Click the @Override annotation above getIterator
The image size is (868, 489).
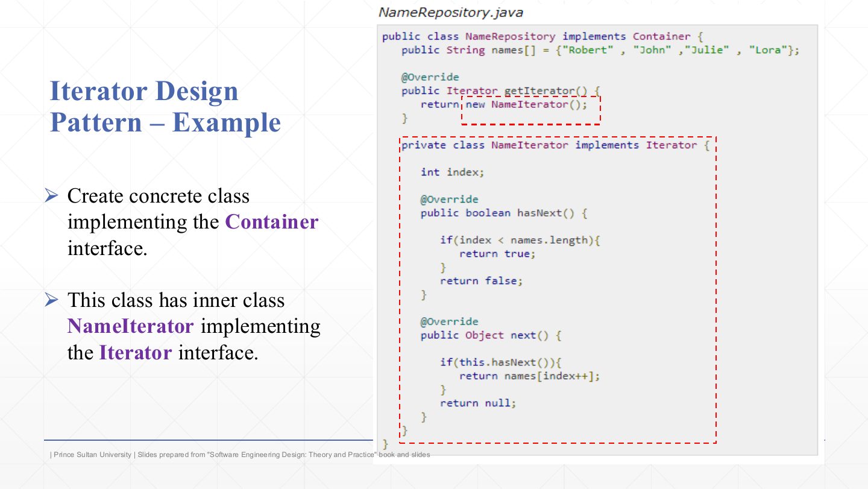click(x=430, y=77)
